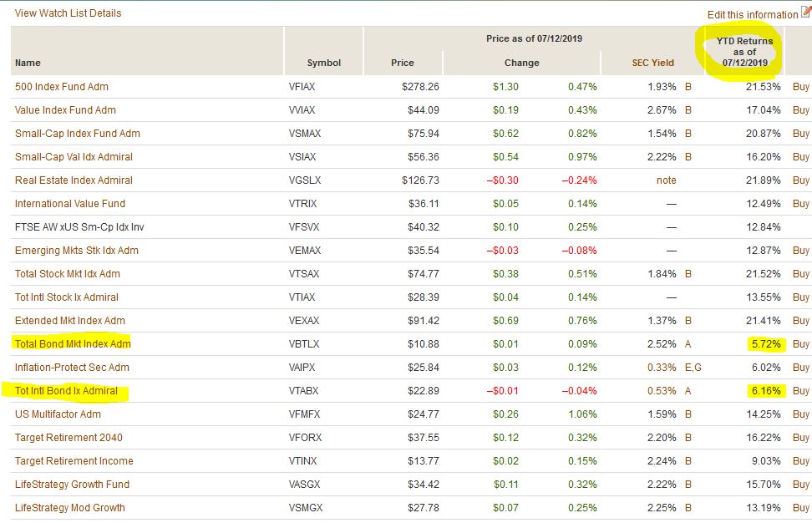Click Buy for Inflation-Protect Sec Adm
Viewport: 812px width, 523px height.
(x=800, y=367)
